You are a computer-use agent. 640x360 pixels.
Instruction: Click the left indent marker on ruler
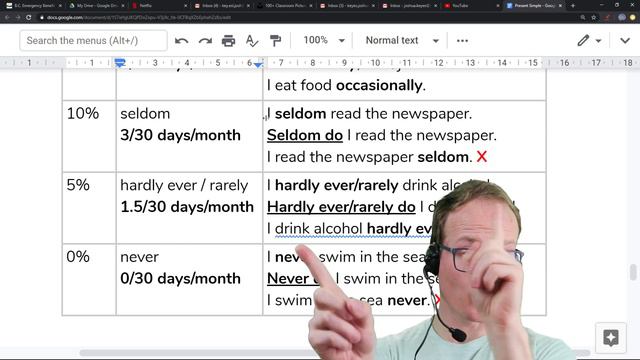coord(120,63)
